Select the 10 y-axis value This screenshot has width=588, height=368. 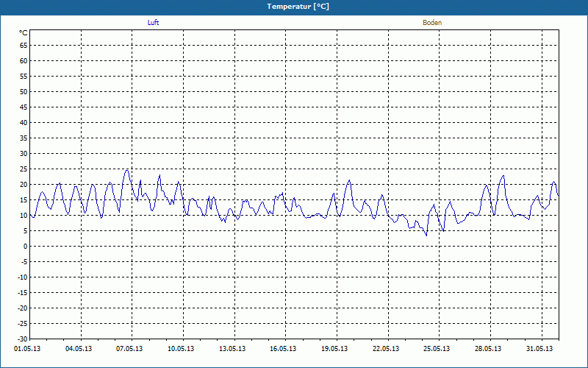point(24,216)
